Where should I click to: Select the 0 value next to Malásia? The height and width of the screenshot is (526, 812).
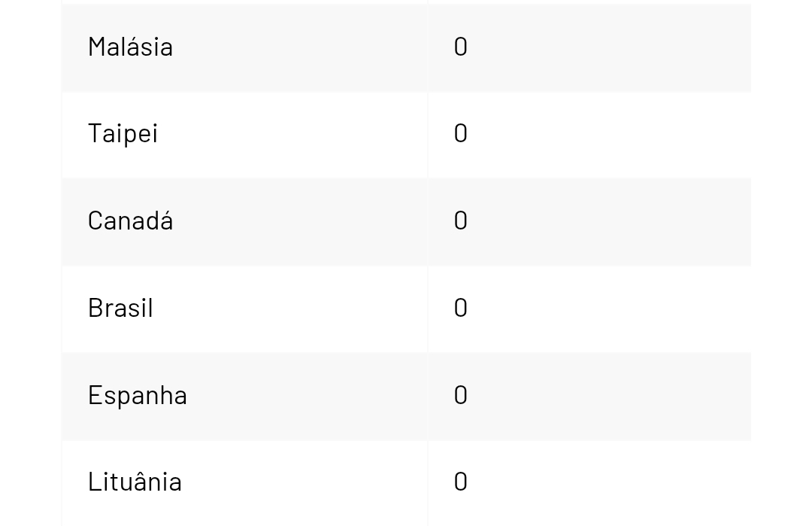point(461,47)
